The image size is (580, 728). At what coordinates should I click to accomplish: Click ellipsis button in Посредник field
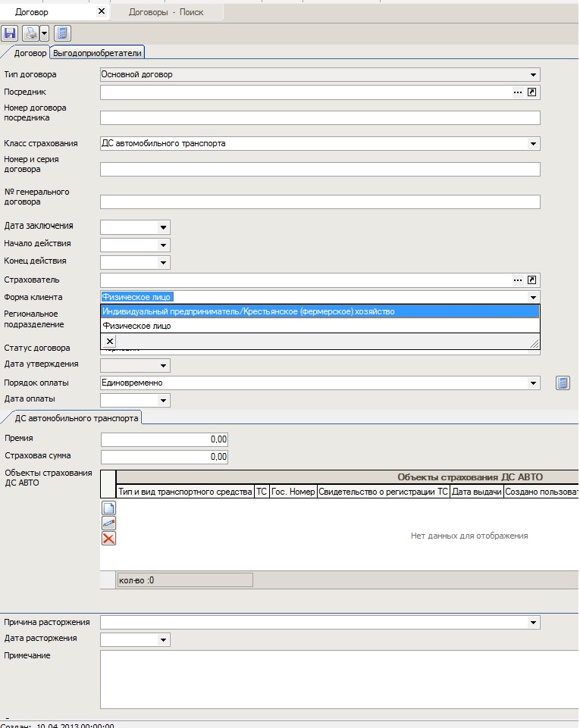(518, 92)
